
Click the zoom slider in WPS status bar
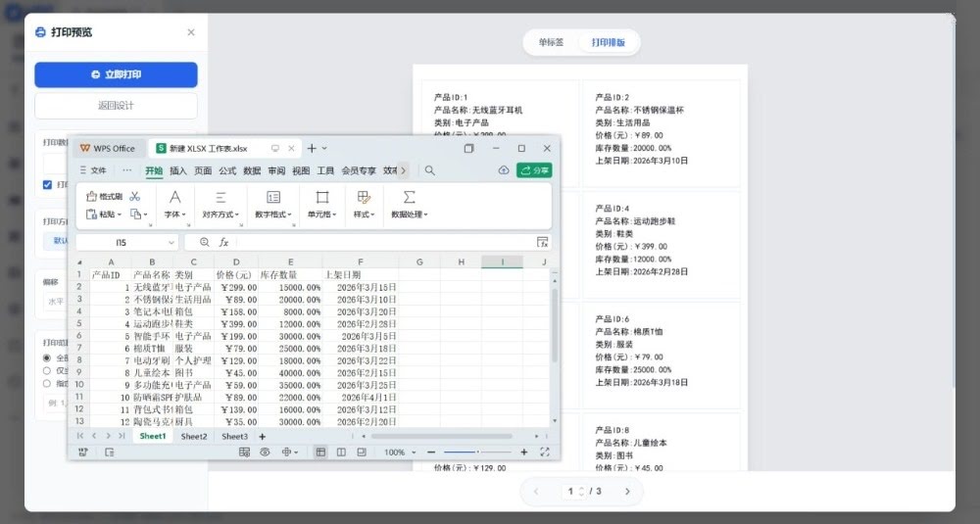pyautogui.click(x=477, y=453)
